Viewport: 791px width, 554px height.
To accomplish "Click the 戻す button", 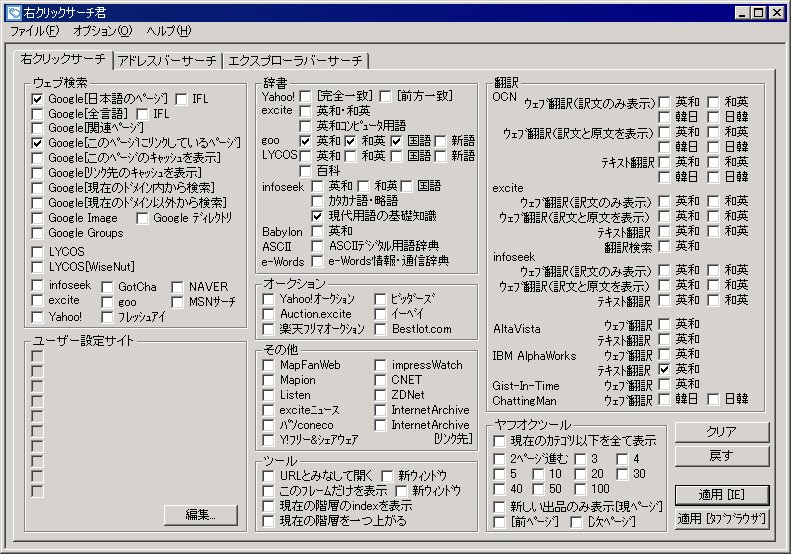I will pos(721,456).
